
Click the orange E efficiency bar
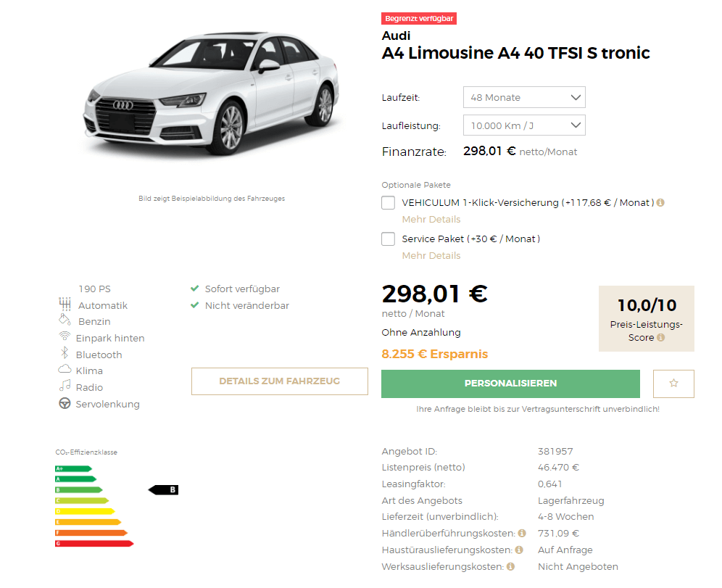click(88, 522)
